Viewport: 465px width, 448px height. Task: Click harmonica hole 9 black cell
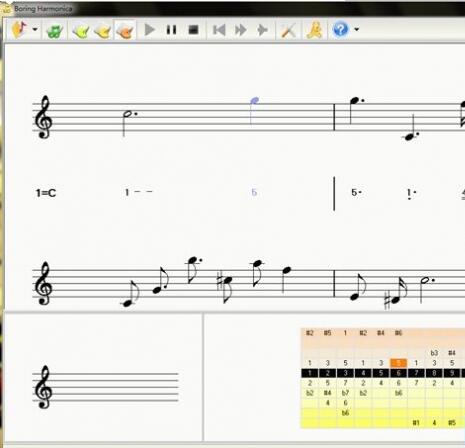pyautogui.click(x=452, y=373)
